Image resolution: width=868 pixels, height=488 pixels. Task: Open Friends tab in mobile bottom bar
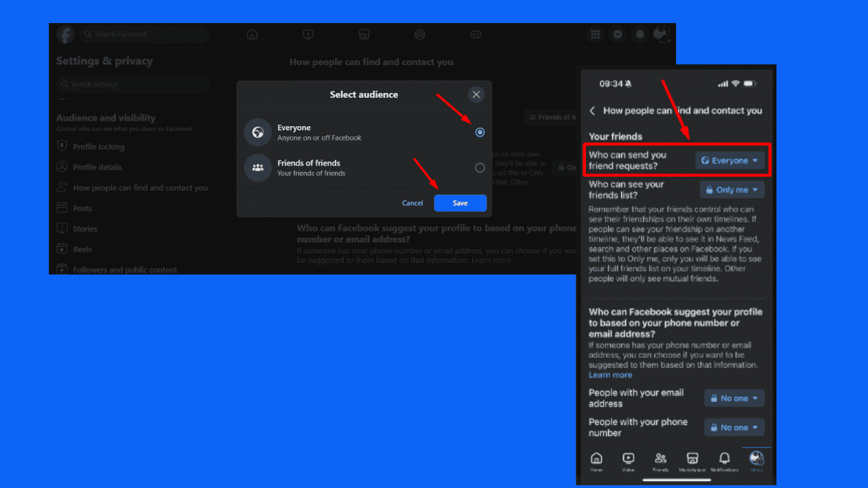tap(660, 461)
